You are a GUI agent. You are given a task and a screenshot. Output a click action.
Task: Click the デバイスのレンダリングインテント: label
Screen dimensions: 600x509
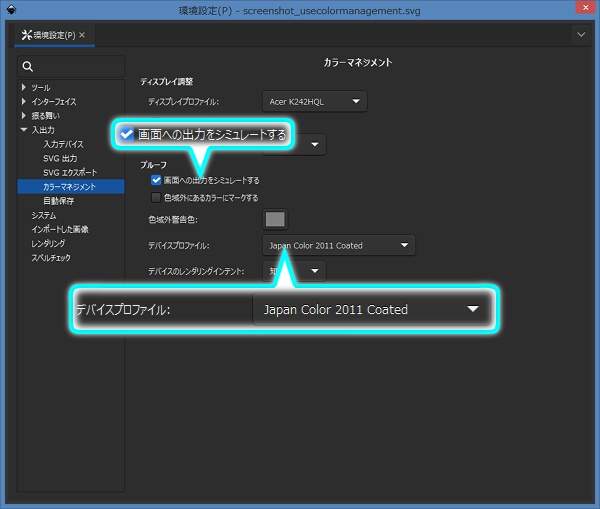(x=196, y=271)
